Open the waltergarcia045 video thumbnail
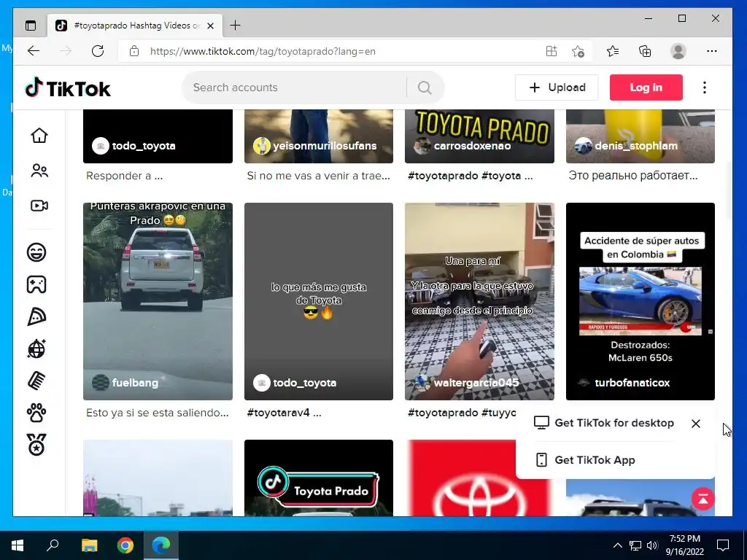This screenshot has height=560, width=747. [x=479, y=301]
